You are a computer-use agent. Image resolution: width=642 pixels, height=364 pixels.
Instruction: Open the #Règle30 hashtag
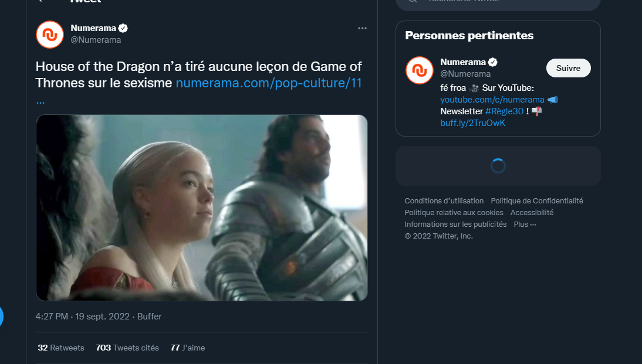point(504,111)
